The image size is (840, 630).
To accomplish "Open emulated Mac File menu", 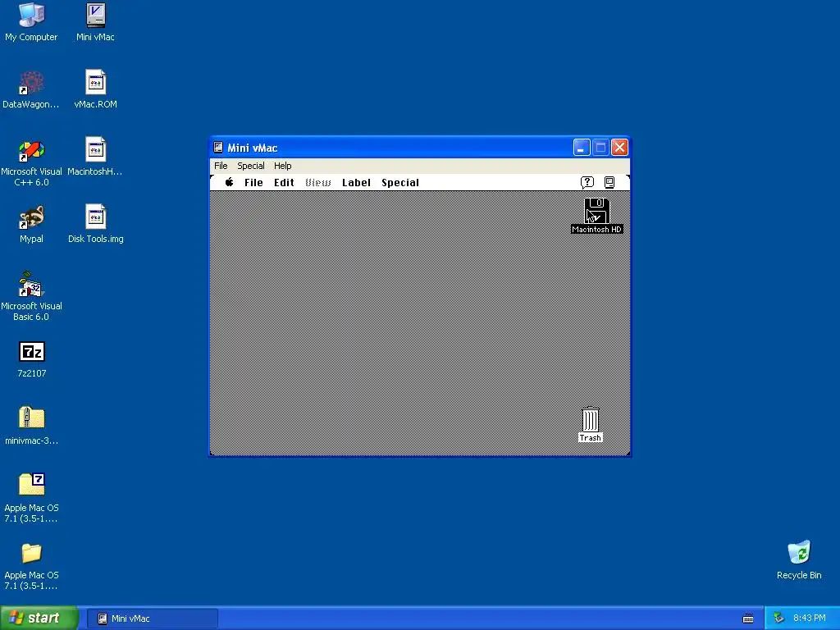I will 253,183.
